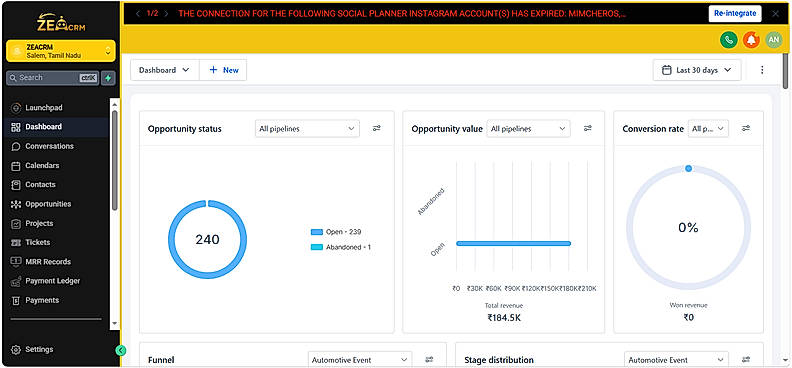
Task: Click the Opportunities icon in sidebar
Action: [16, 204]
